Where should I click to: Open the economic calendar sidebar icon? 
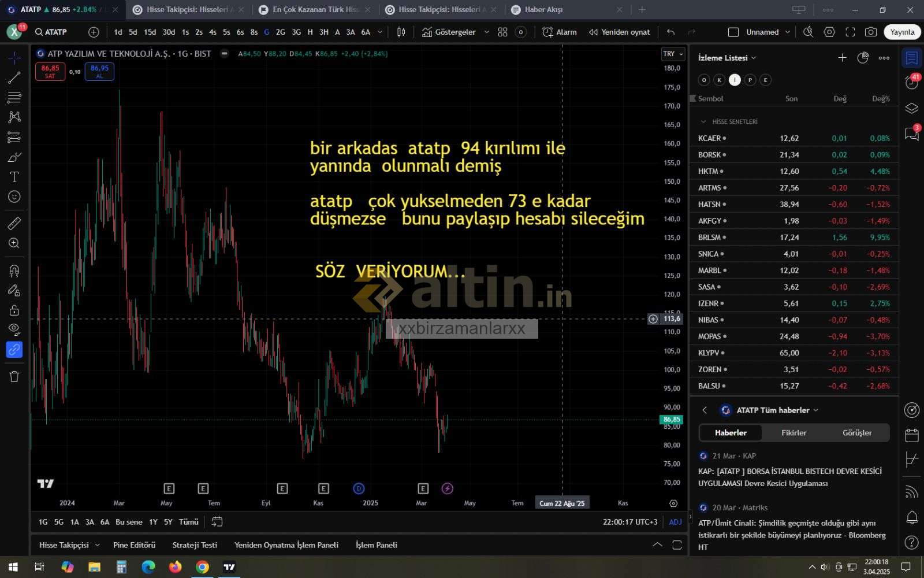click(912, 435)
